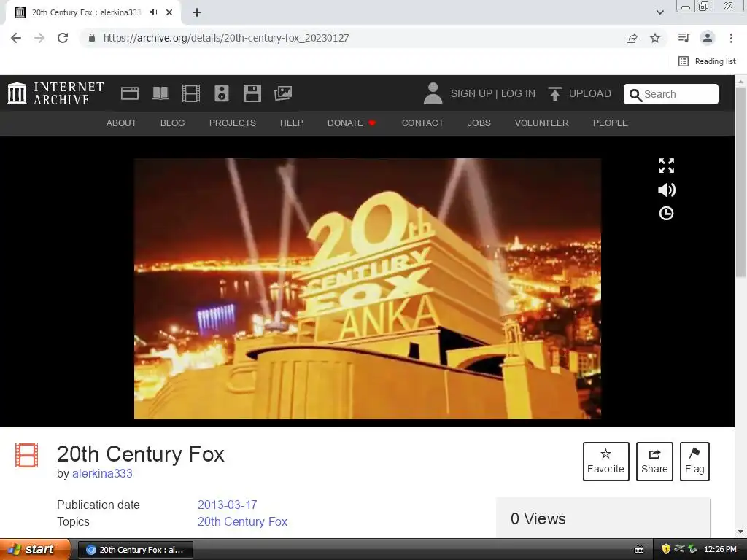The height and width of the screenshot is (560, 747).
Task: Open the Chrome profile icon
Action: point(708,38)
